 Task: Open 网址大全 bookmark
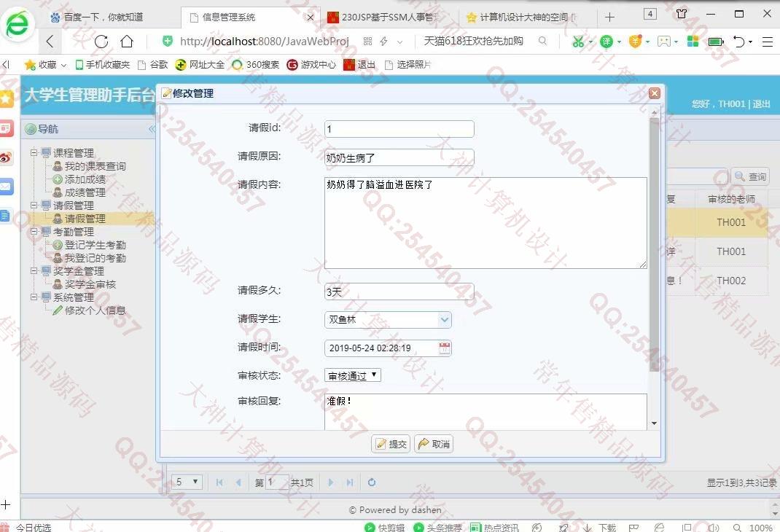[x=200, y=65]
